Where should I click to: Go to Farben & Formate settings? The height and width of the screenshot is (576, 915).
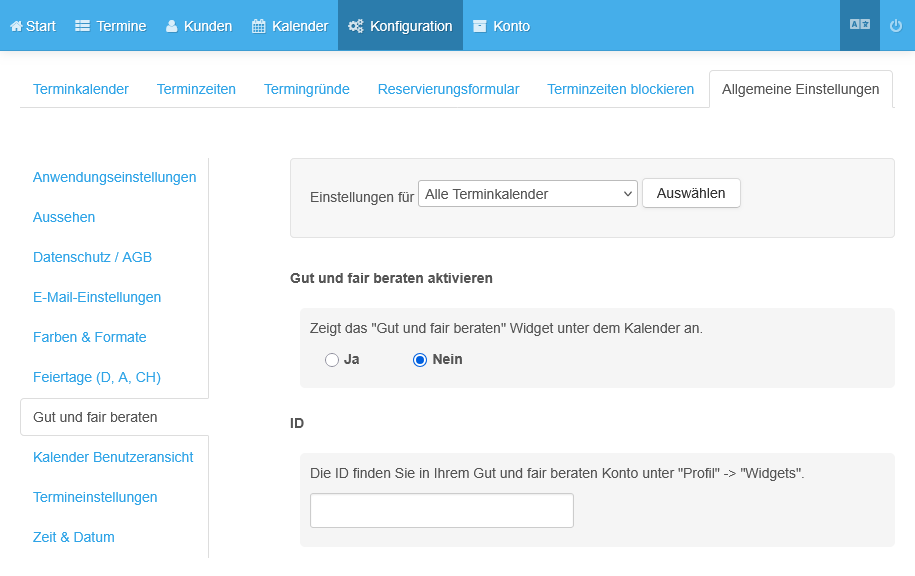coord(89,337)
